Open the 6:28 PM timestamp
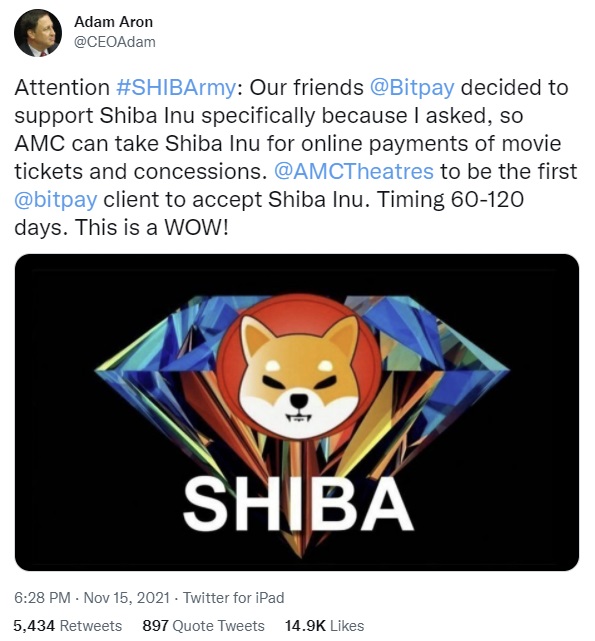 (42, 598)
